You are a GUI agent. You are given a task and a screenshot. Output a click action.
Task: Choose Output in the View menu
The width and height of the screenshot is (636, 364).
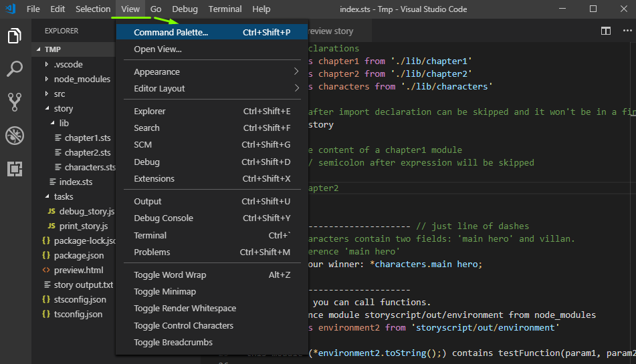(x=212, y=201)
